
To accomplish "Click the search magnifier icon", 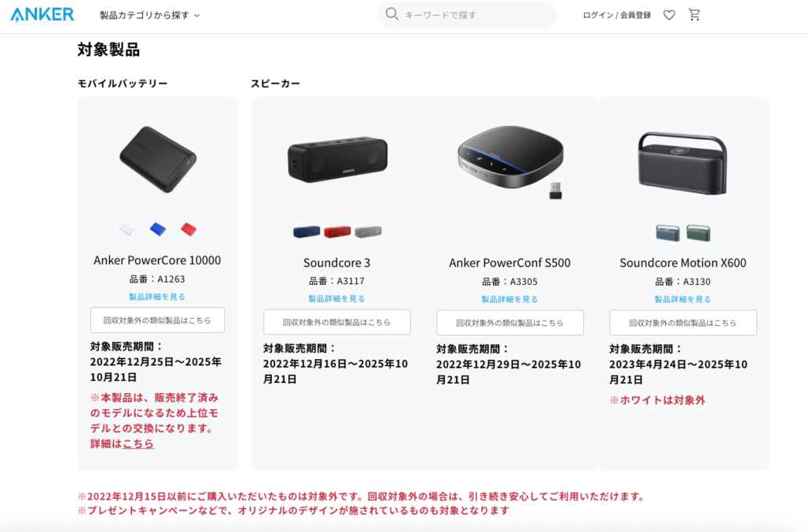I will tap(392, 14).
